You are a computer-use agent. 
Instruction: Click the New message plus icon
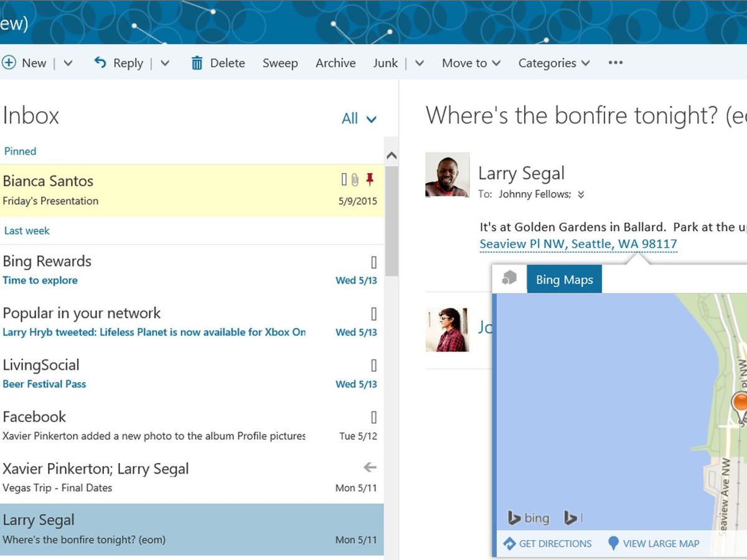[9, 62]
